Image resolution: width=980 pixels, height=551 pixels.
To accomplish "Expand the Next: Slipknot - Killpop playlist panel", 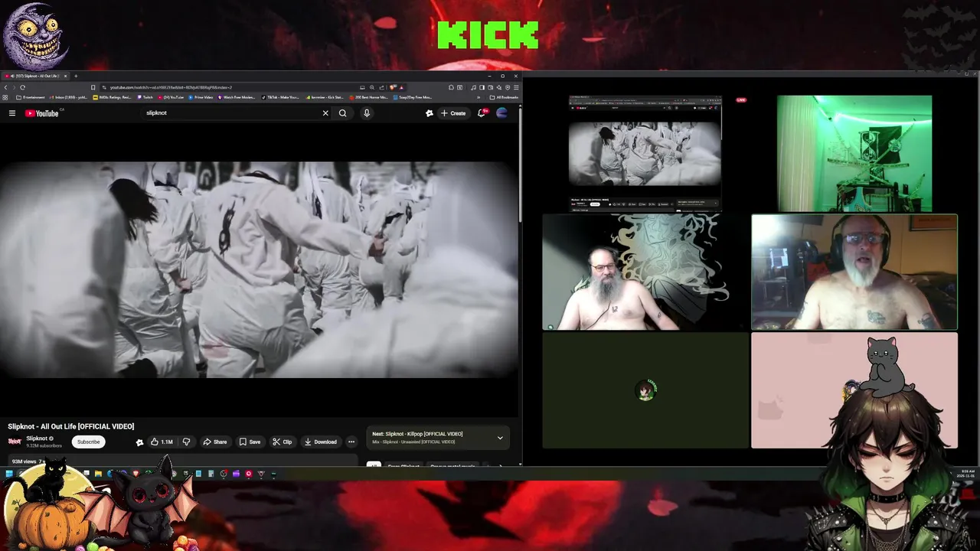I will click(x=500, y=438).
